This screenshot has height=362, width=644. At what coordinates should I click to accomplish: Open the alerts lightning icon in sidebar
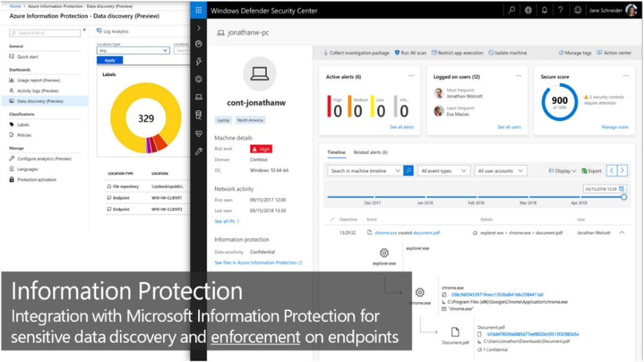199,62
